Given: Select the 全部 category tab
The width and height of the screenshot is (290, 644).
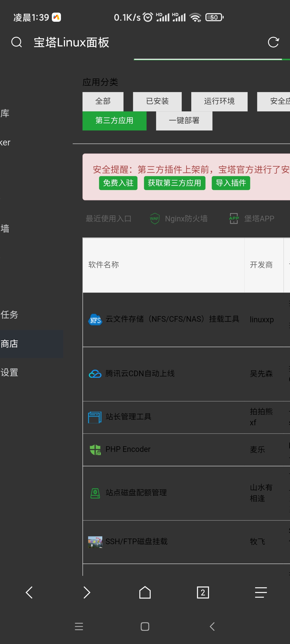Looking at the screenshot, I should coord(103,101).
